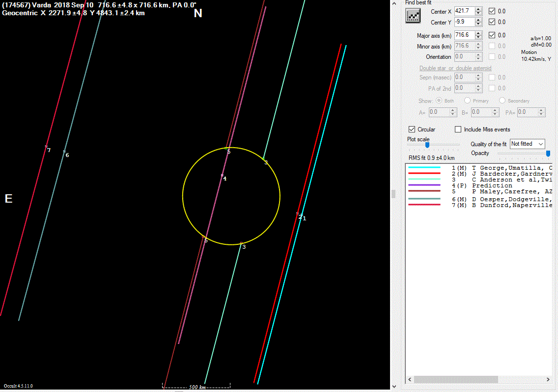Toggle the Major axis fit checkbox

click(492, 35)
